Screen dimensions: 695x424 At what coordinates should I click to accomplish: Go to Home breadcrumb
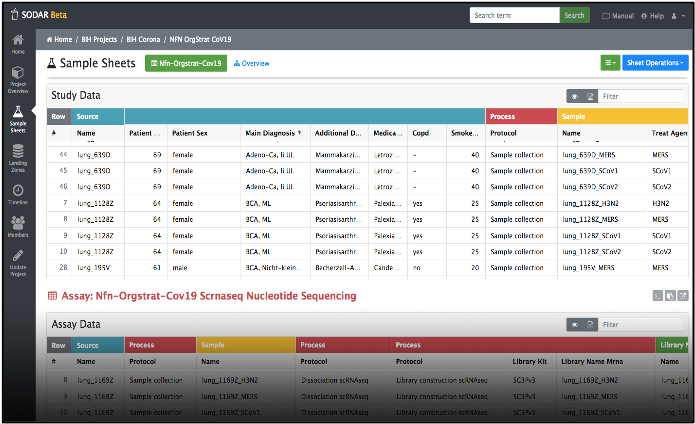point(59,39)
